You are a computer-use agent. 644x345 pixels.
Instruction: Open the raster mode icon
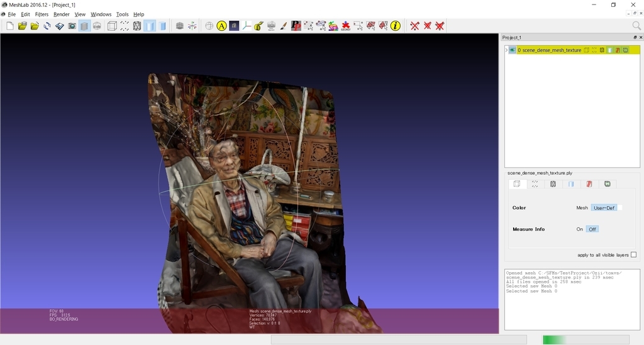[97, 26]
